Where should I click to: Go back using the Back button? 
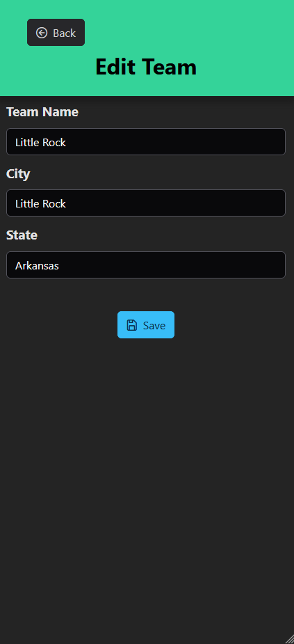coord(56,33)
